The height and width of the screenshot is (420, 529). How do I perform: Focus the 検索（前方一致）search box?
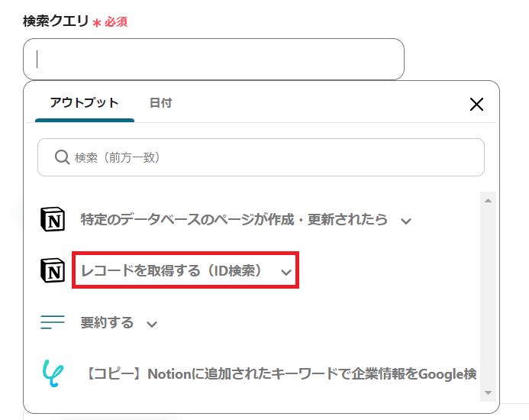pos(261,157)
